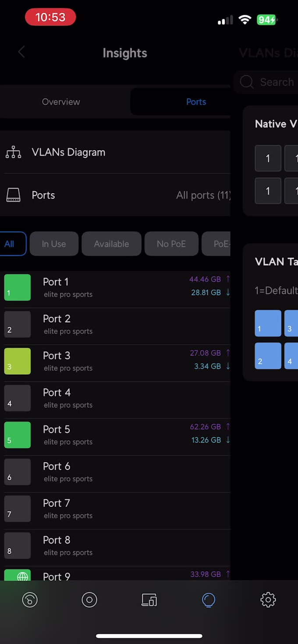Open the Dashboard speedometer tab in bottom bar
The image size is (298, 644).
29,600
